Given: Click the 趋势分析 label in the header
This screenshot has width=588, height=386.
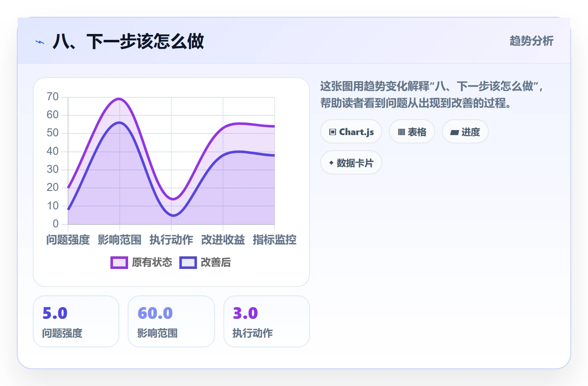Looking at the screenshot, I should [532, 41].
